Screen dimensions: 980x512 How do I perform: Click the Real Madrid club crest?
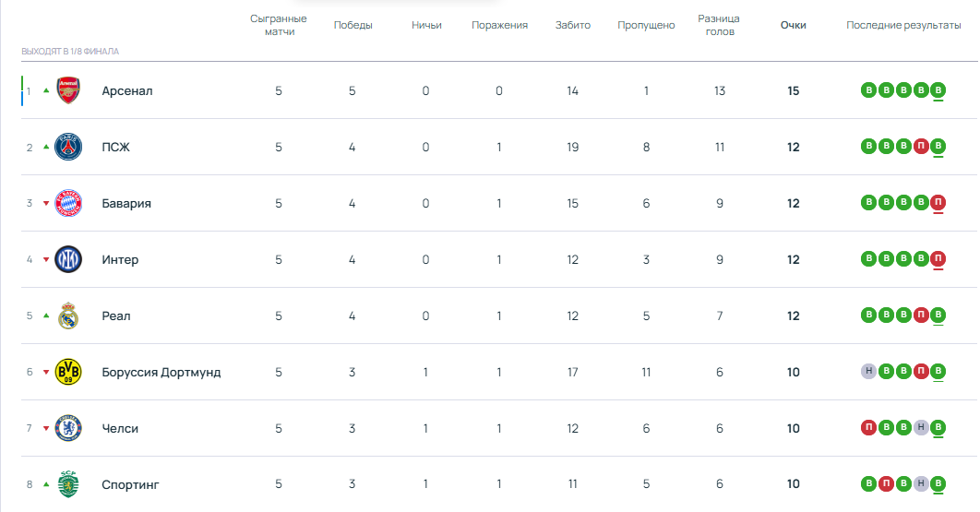tap(68, 316)
